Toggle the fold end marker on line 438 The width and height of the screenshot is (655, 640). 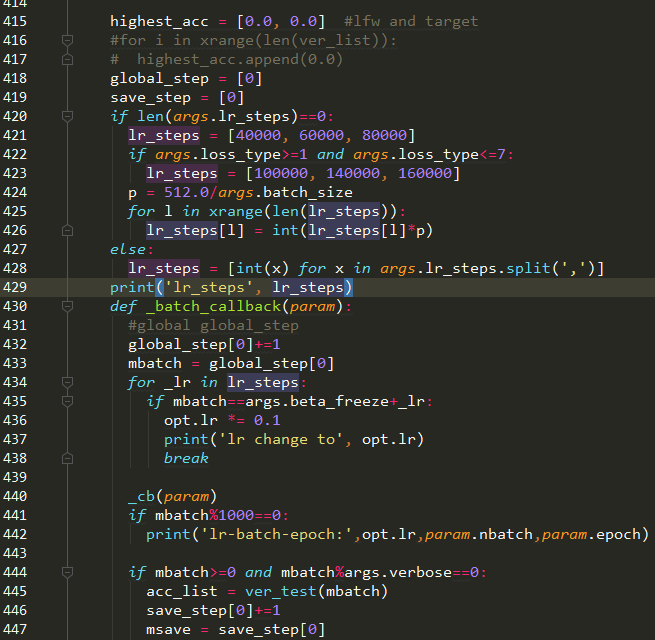tap(67, 458)
